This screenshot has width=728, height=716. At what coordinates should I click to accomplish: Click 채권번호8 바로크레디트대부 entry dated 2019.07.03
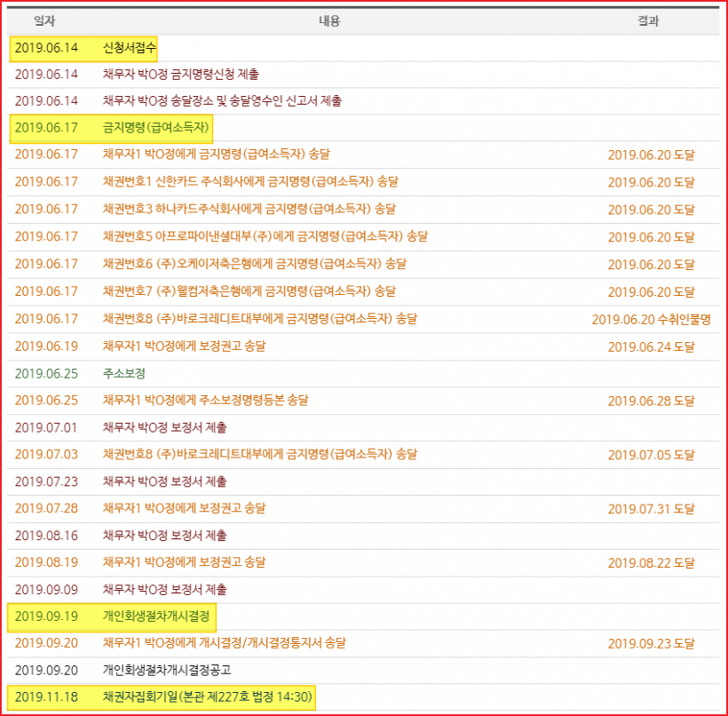click(x=260, y=454)
